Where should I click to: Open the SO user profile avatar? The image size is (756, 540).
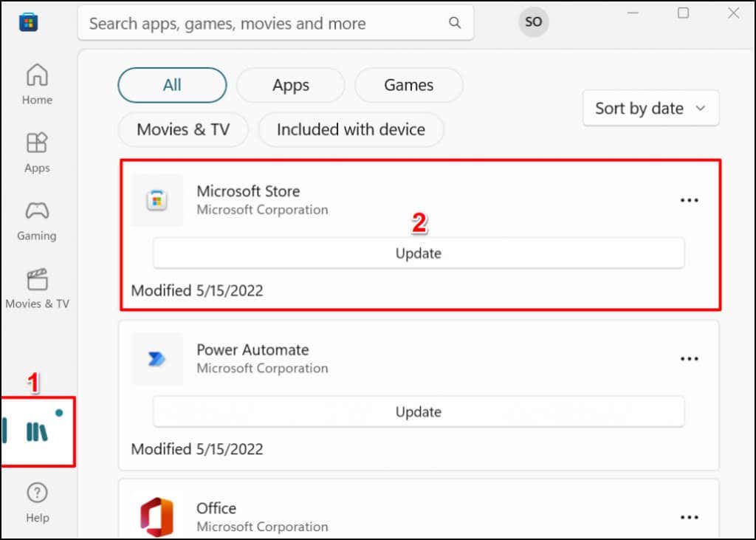(x=533, y=22)
